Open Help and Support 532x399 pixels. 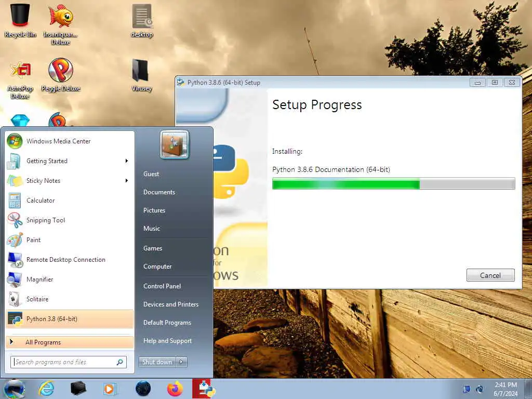click(x=168, y=341)
